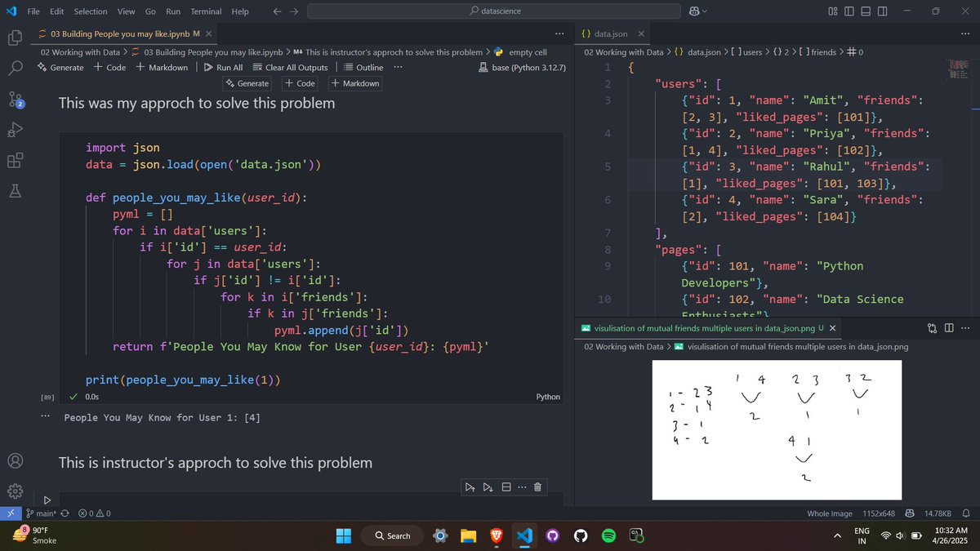Close the visualisation png image tab
Image resolution: width=980 pixels, height=551 pixels.
tap(832, 328)
